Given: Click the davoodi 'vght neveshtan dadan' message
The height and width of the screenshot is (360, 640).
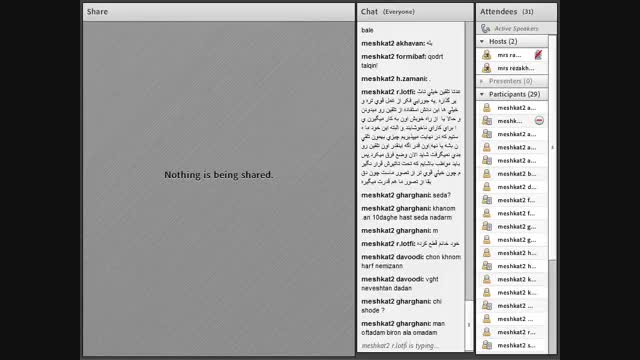Looking at the screenshot, I should coord(400,283).
